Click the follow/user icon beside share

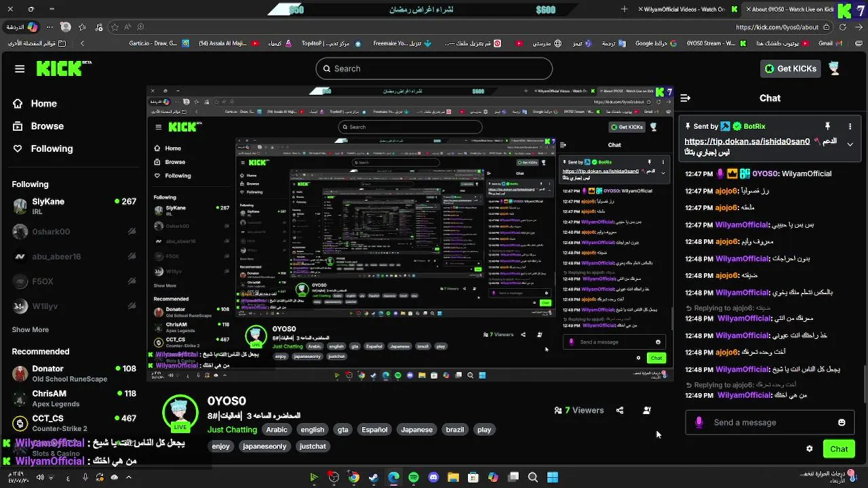click(646, 410)
